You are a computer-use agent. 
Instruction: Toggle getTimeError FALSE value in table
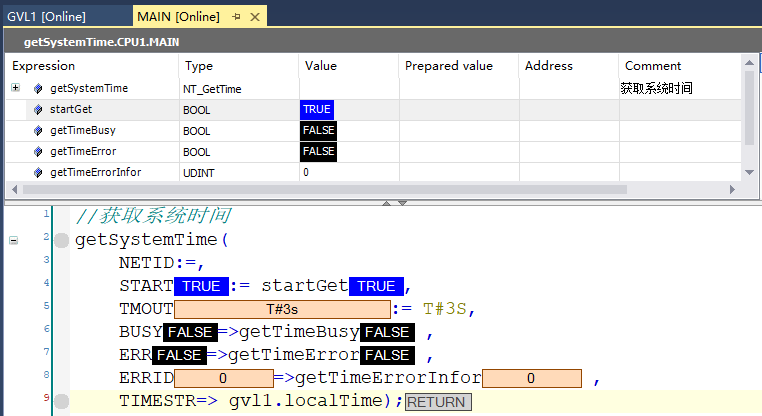[318, 152]
